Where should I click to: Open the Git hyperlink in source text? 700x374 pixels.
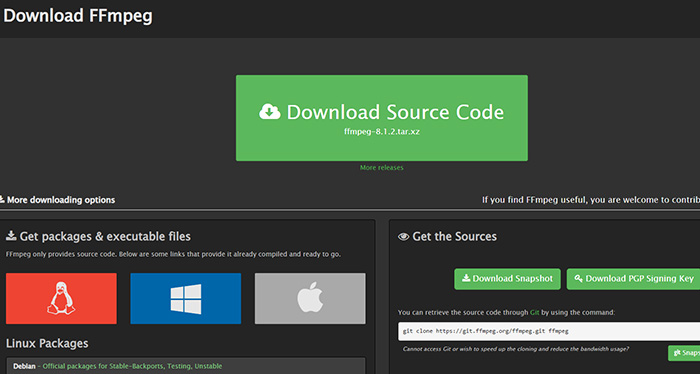point(534,312)
